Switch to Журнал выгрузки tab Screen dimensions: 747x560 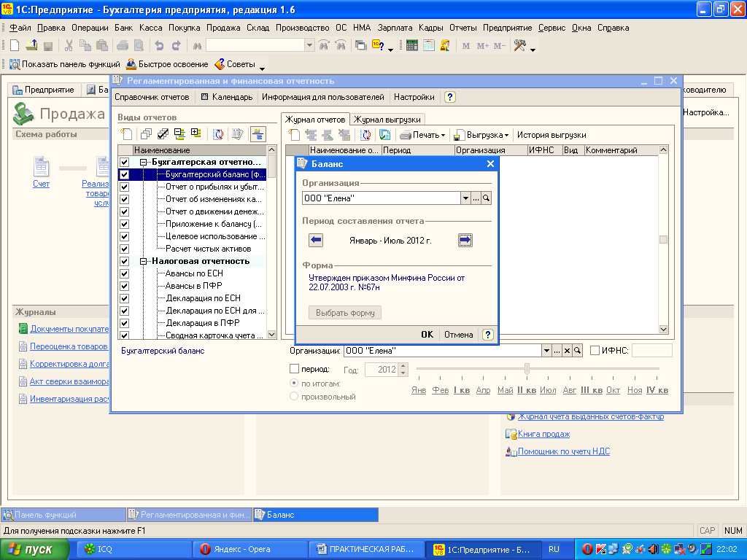point(387,120)
